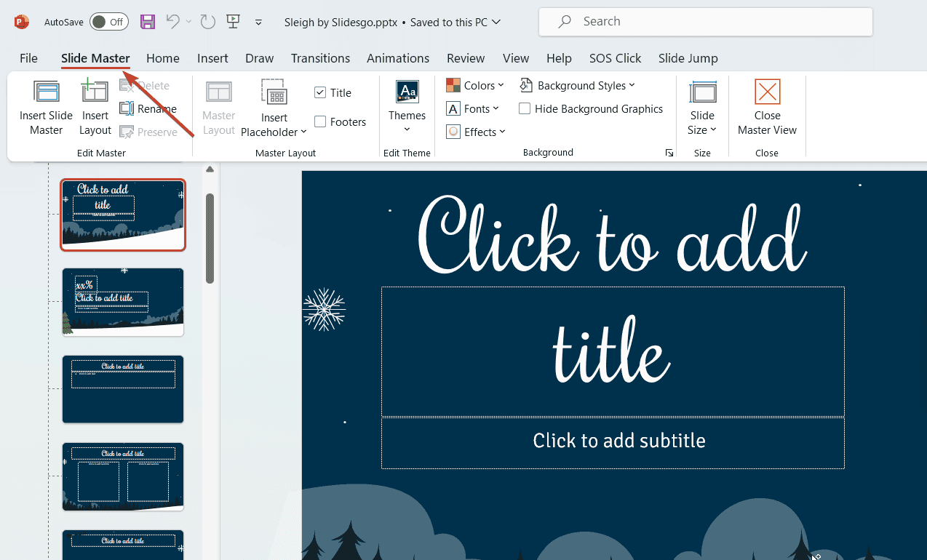Switch to the Home tab
927x560 pixels.
pyautogui.click(x=163, y=58)
